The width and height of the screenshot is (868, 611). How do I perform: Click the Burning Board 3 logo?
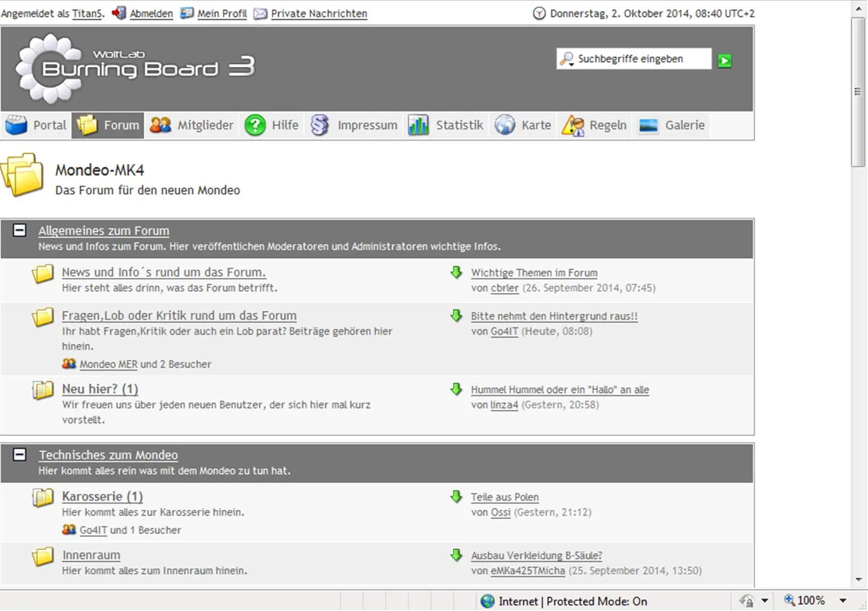coord(136,68)
